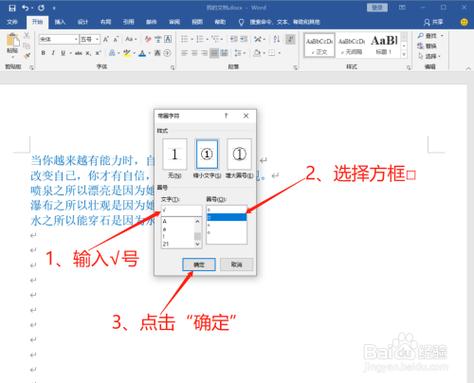Click the 登录 (Sign in) button in title bar
474x383 pixels.
(x=377, y=7)
